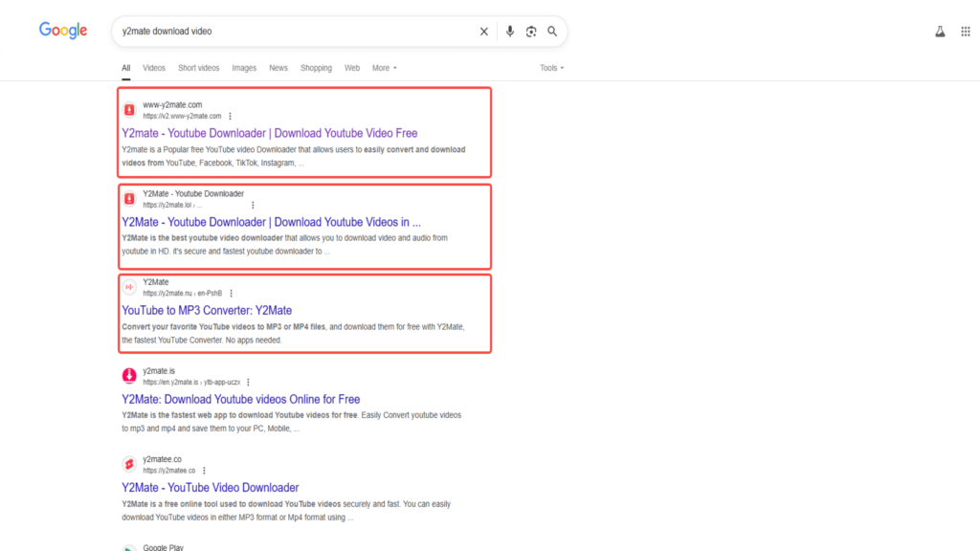Screen dimensions: 980x551
Task: Click the Google logo
Action: pyautogui.click(x=63, y=31)
